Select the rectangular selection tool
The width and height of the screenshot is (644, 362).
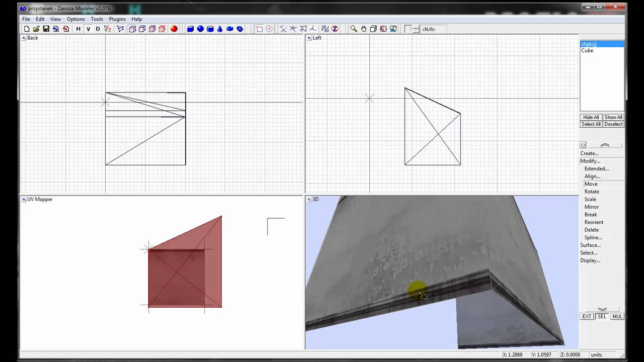click(x=260, y=29)
